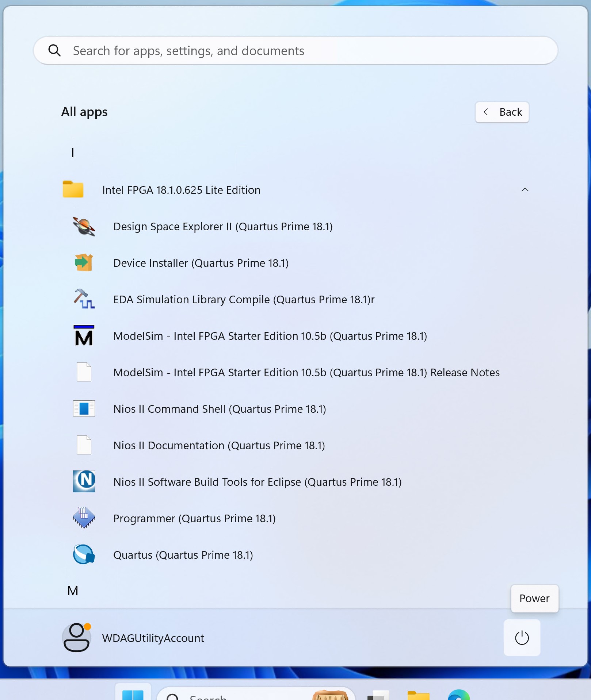Image resolution: width=591 pixels, height=700 pixels.
Task: Jump to apps via the letter I header
Action: pos(73,153)
